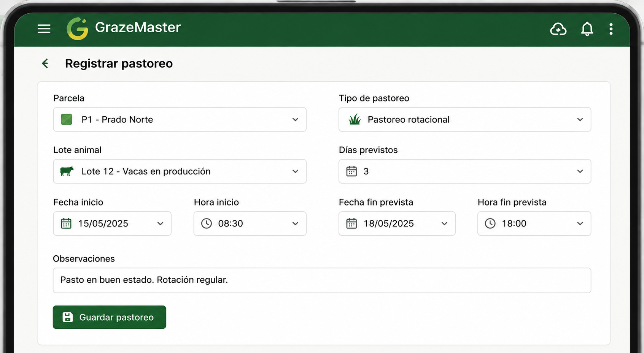Screen dimensions: 644x353
Task: Expand Tipo de pastoreo dropdown chevron
Action: coord(580,119)
